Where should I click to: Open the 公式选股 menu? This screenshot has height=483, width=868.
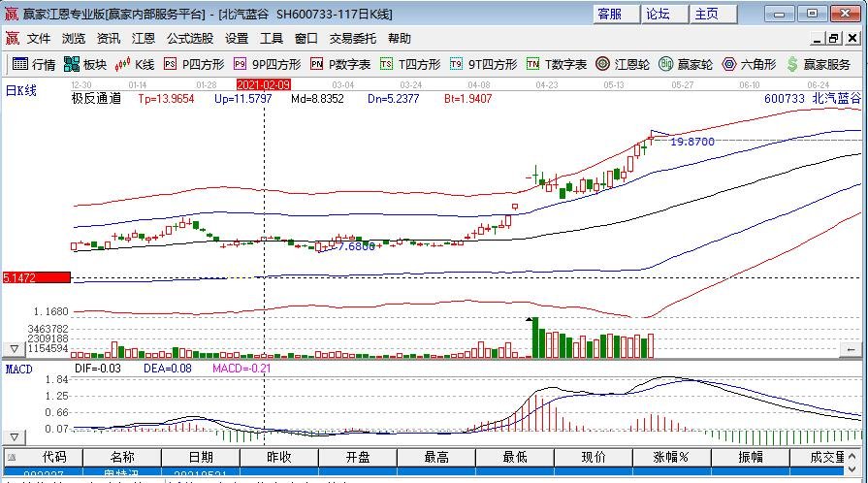point(189,39)
